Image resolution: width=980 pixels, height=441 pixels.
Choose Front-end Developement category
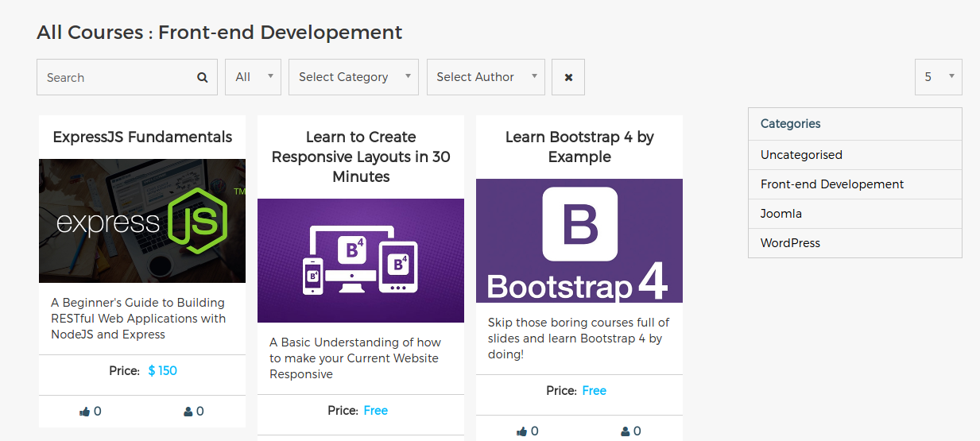[x=831, y=184]
